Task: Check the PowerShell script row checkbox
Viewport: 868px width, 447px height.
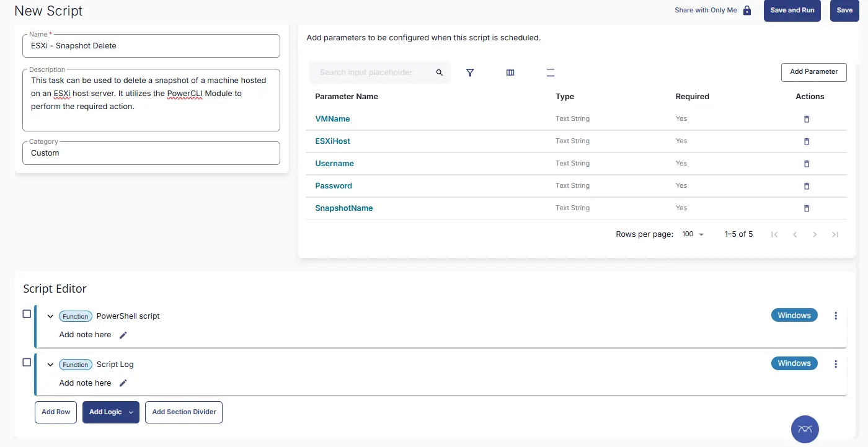Action: (x=27, y=314)
